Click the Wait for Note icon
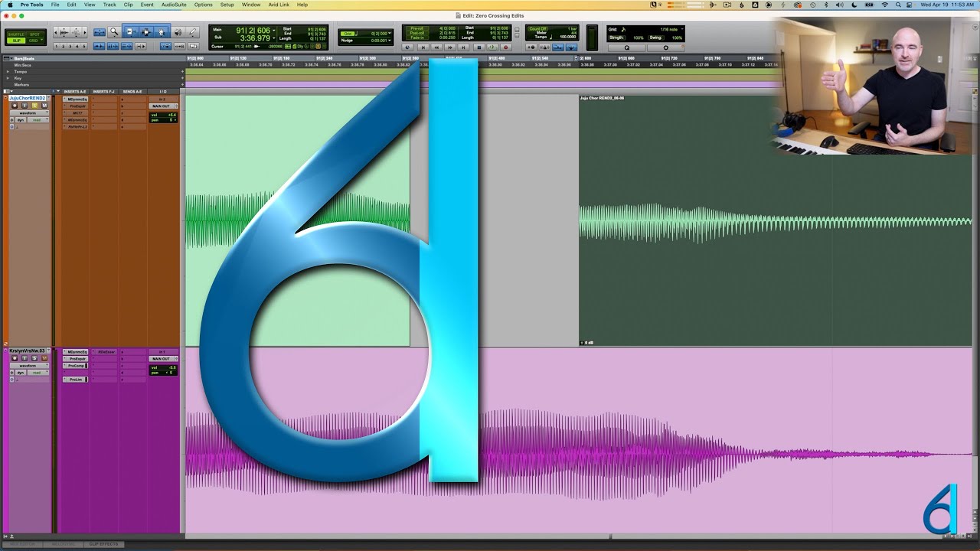Screen dimensions: 980x551 [531, 47]
